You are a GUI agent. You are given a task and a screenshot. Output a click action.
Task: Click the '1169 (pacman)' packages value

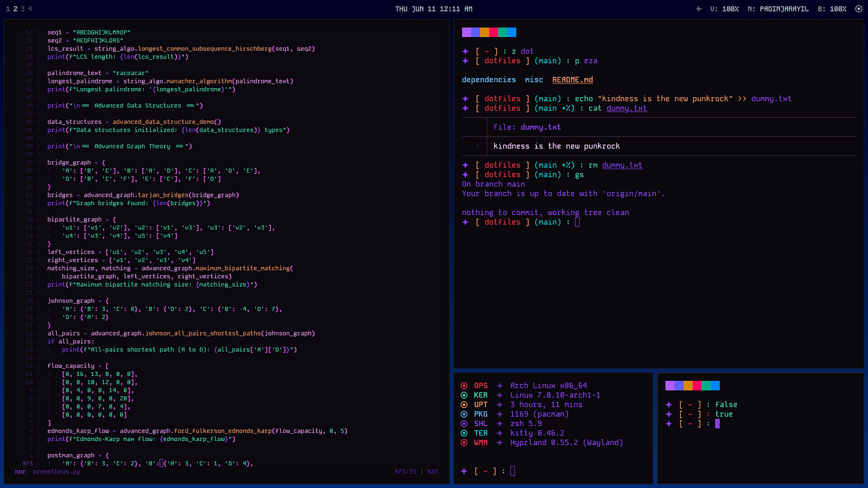[x=540, y=414]
